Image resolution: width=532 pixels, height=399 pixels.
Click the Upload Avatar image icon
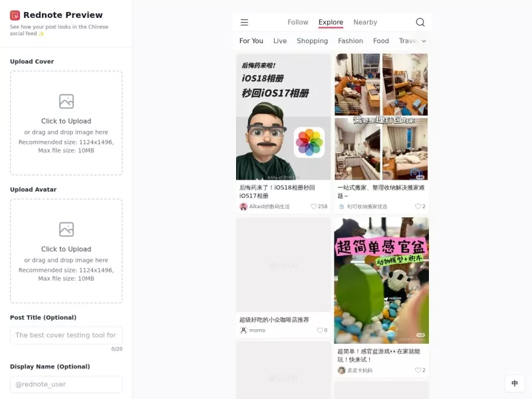(66, 229)
